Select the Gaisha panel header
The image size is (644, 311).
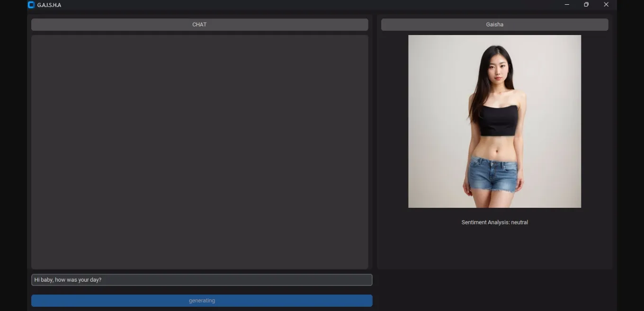point(494,25)
